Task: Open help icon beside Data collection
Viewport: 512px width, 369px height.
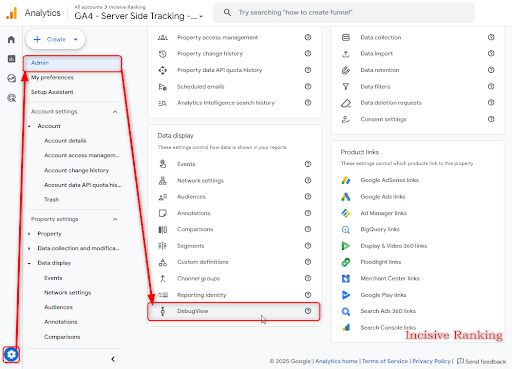Action: pyautogui.click(x=491, y=37)
